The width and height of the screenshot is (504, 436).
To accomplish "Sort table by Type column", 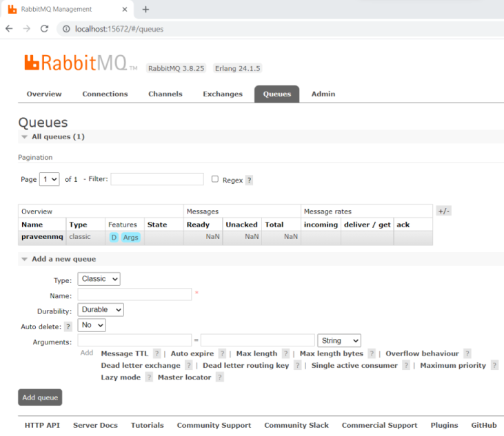I will (78, 225).
